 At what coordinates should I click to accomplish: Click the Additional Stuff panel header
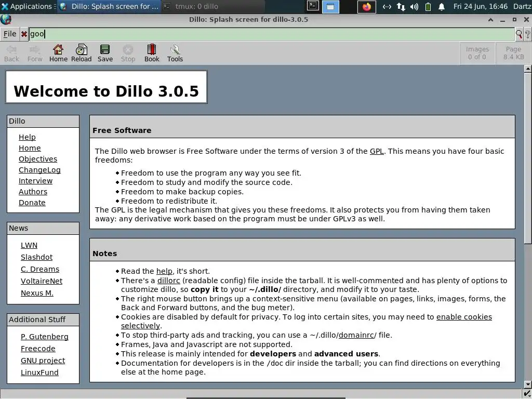(x=43, y=320)
